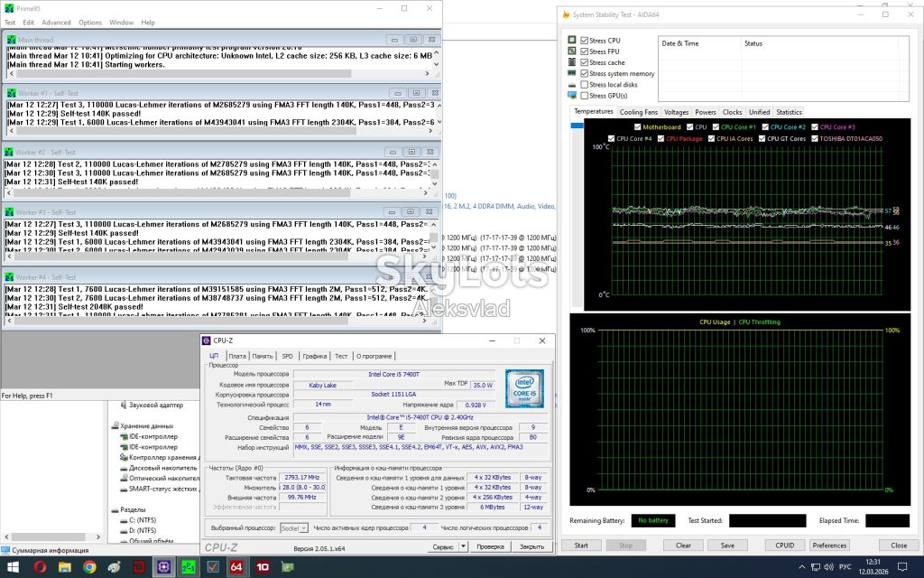Open CPUID from the AIDA64 stability test

point(784,545)
